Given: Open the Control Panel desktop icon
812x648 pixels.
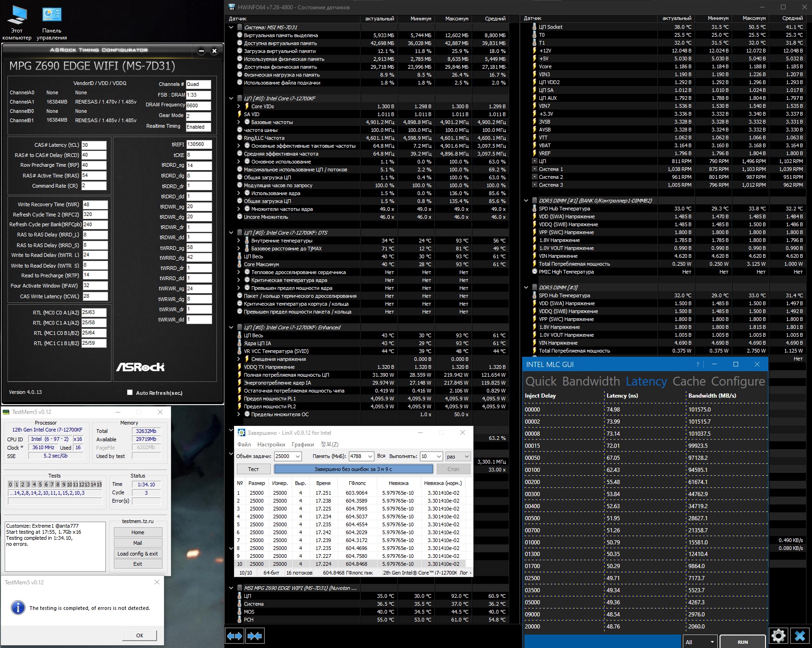Looking at the screenshot, I should [x=52, y=23].
